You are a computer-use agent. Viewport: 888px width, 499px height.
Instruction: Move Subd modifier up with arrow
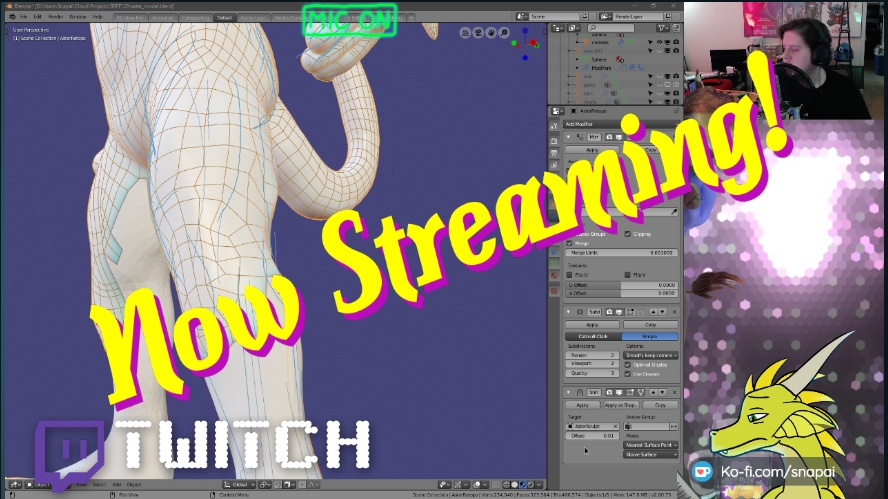[x=653, y=312]
